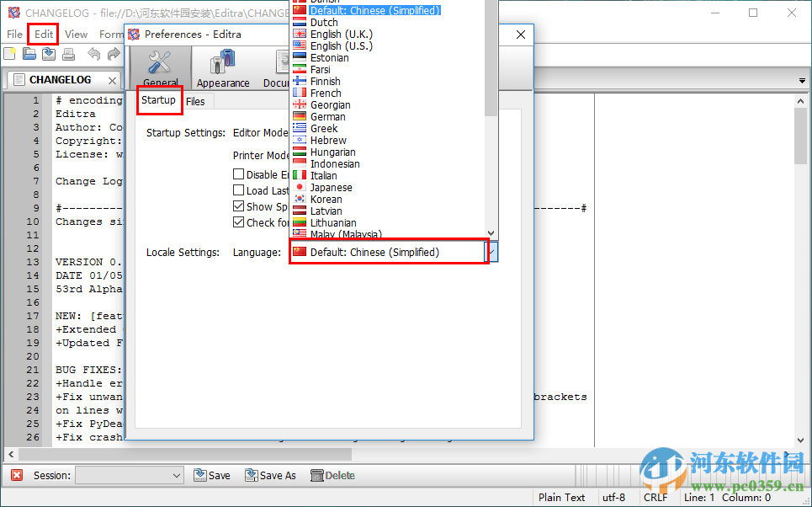The image size is (812, 507).
Task: Click editor horizontal scrollbar left arrow
Action: point(11,455)
